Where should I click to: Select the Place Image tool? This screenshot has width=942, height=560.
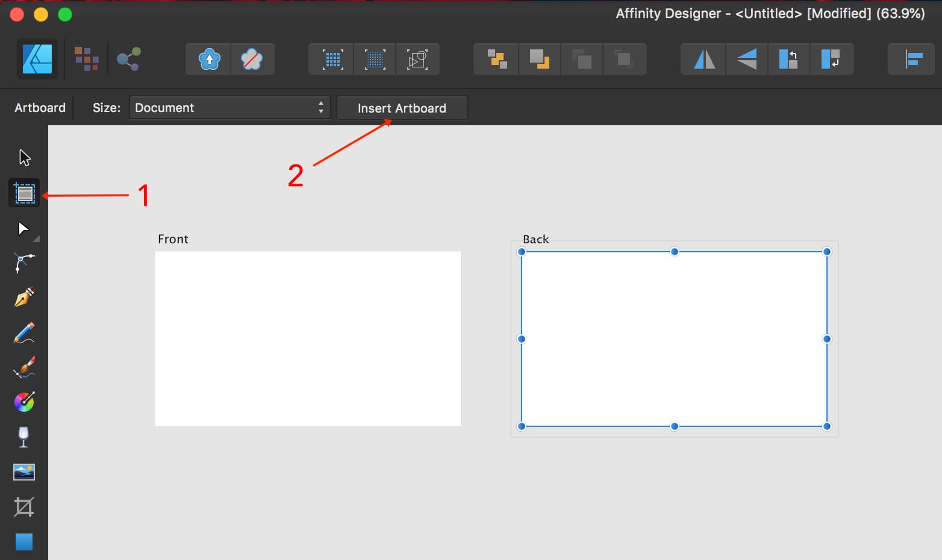24,472
